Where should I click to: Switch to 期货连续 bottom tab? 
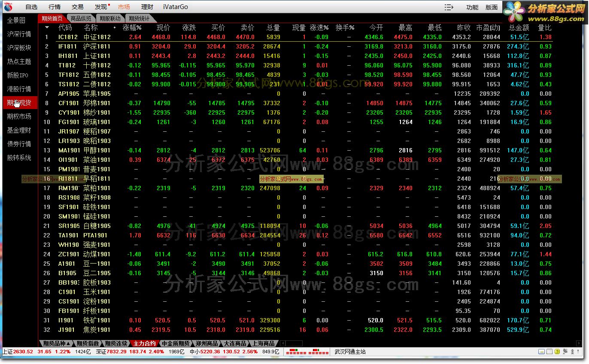[x=116, y=343]
